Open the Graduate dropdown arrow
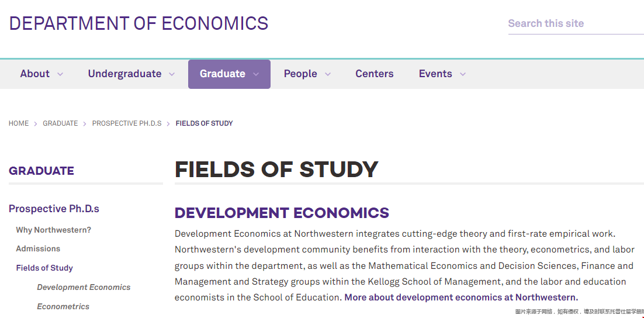The image size is (644, 318). click(x=256, y=74)
